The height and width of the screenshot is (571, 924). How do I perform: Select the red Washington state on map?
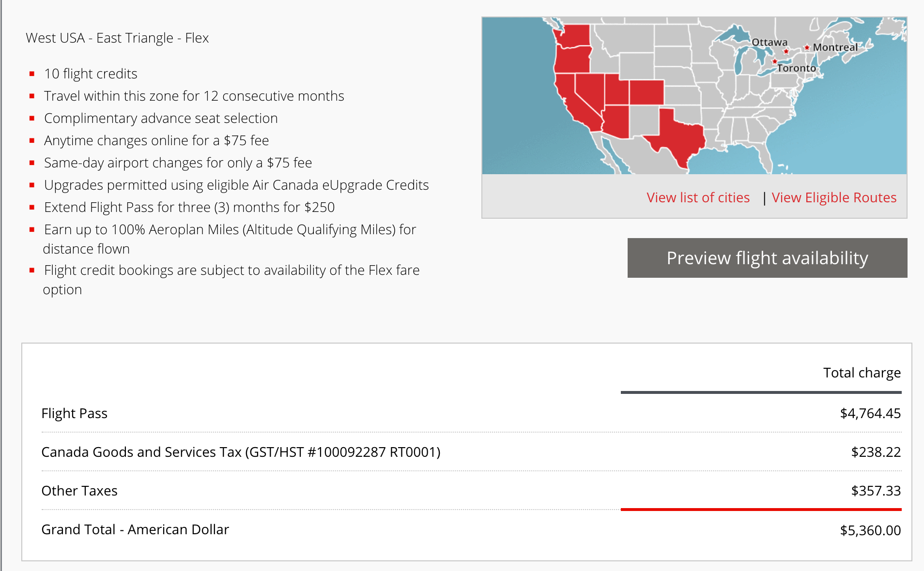point(574,36)
